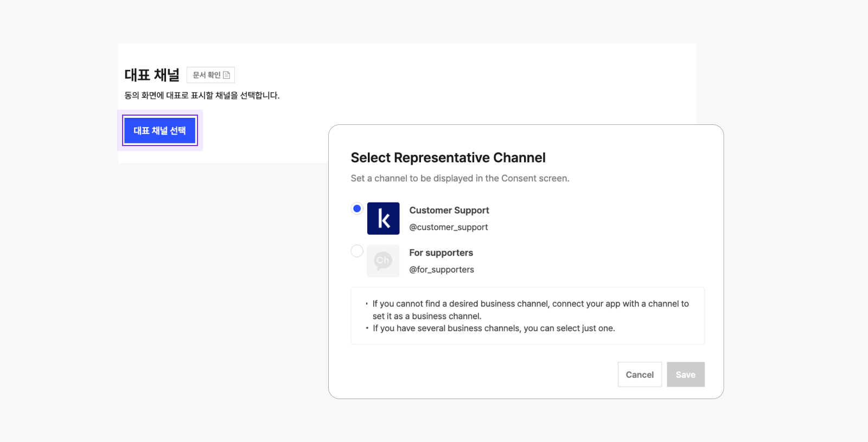This screenshot has width=868, height=442.
Task: Click the @customer_support channel handle
Action: pyautogui.click(x=448, y=227)
